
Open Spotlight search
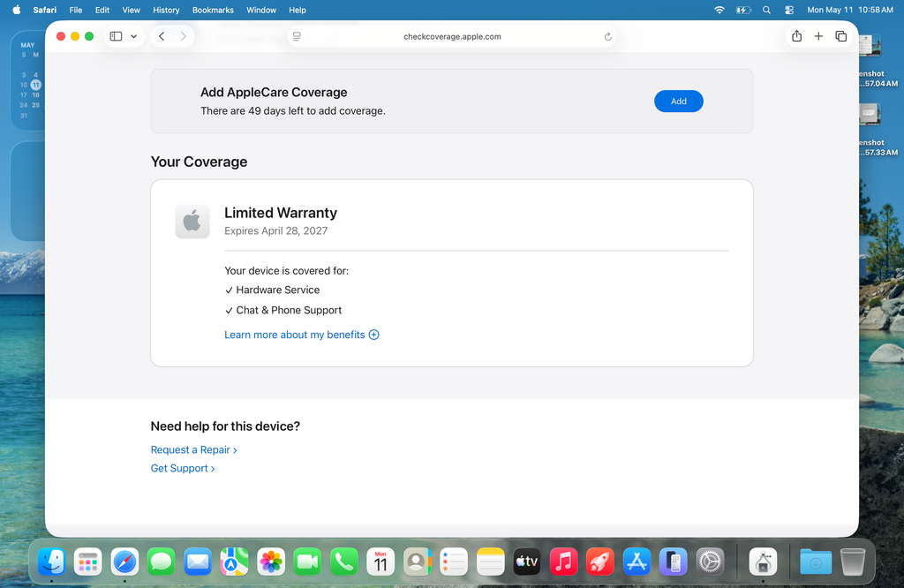click(x=766, y=10)
